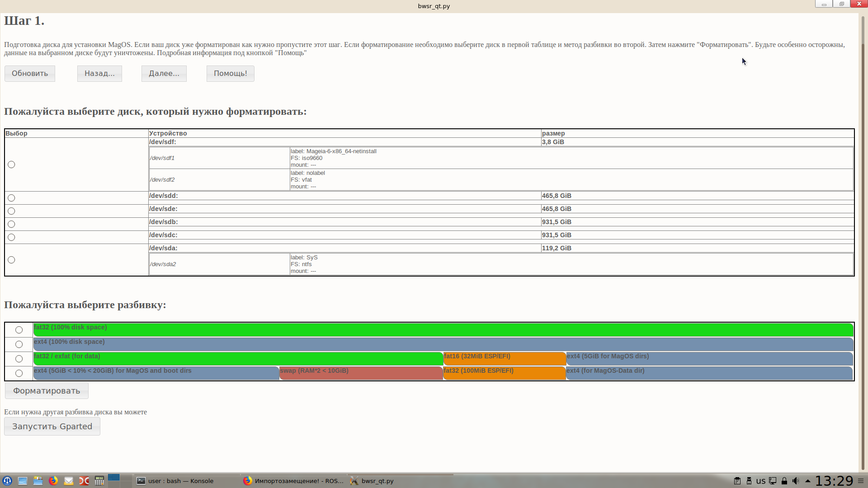The width and height of the screenshot is (868, 488).
Task: Switch to the Konsole bash taskbar entry
Action: 181,481
